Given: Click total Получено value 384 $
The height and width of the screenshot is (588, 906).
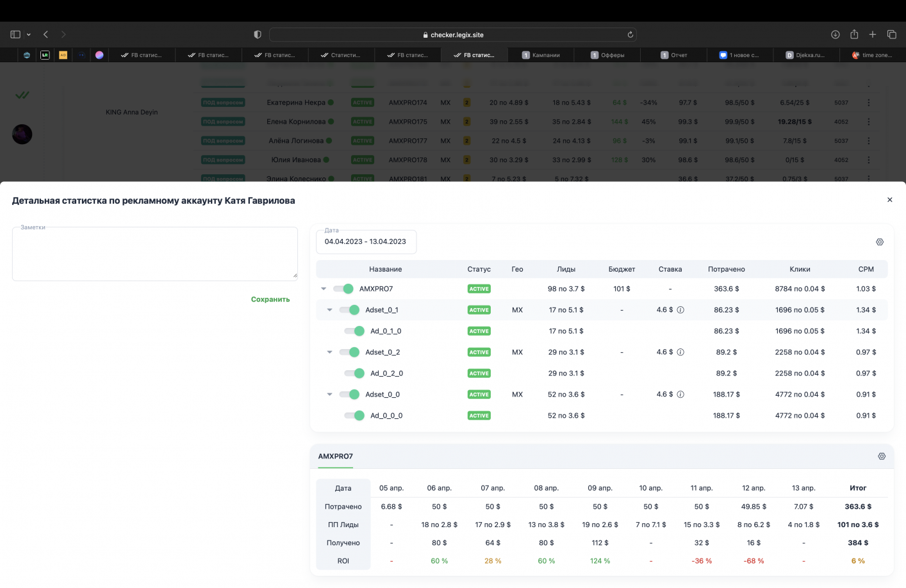Looking at the screenshot, I should click(x=858, y=543).
